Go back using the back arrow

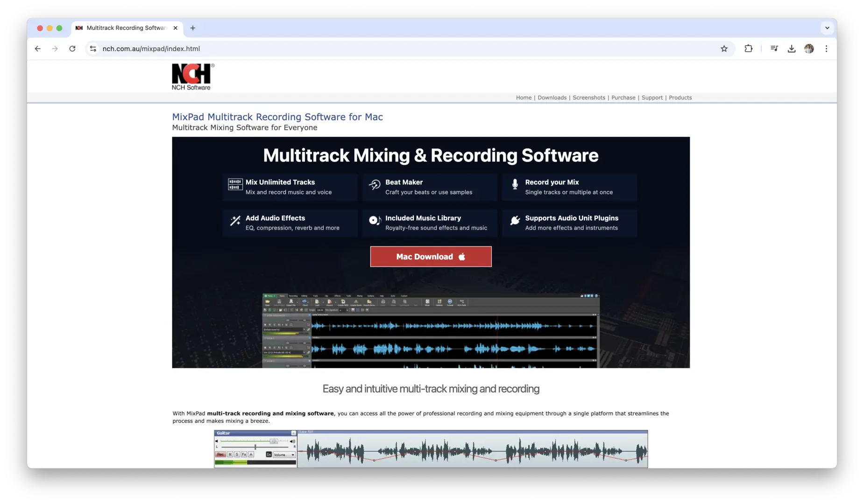[x=38, y=49]
